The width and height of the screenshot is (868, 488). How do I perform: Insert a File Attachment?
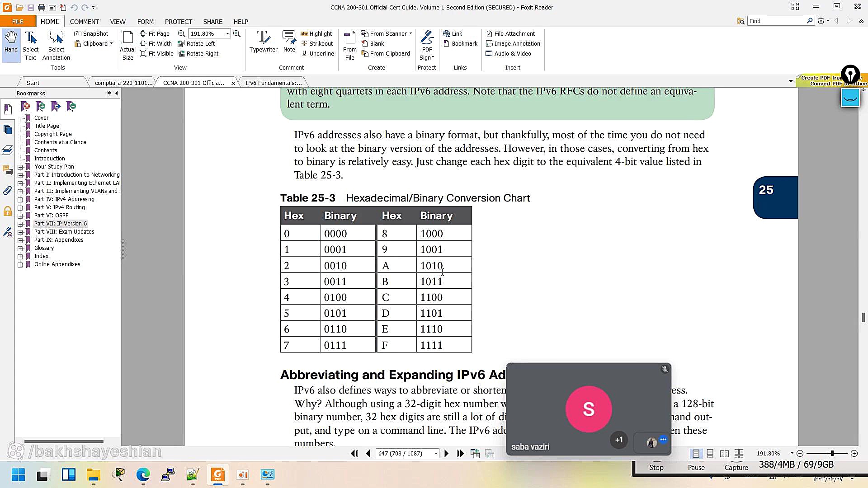(510, 33)
